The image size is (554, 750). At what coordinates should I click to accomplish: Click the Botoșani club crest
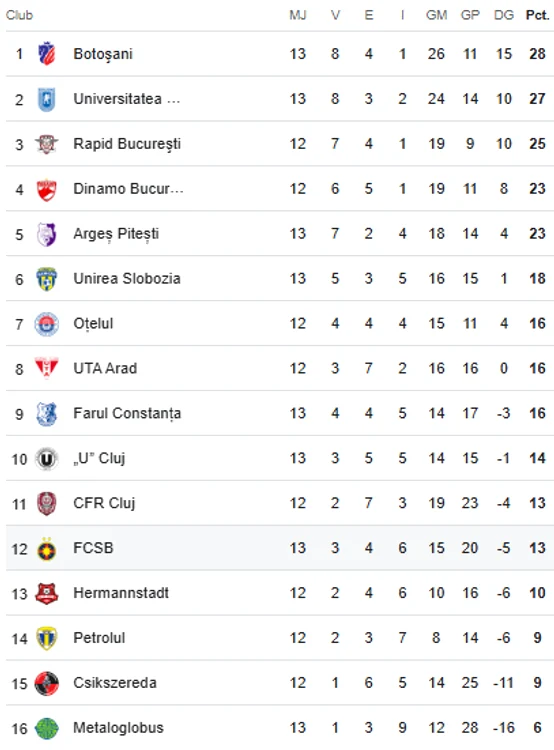pyautogui.click(x=46, y=54)
